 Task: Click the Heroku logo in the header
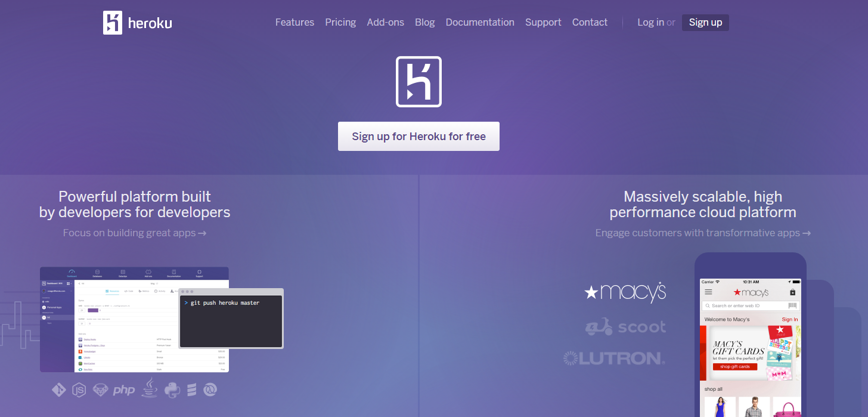[138, 23]
